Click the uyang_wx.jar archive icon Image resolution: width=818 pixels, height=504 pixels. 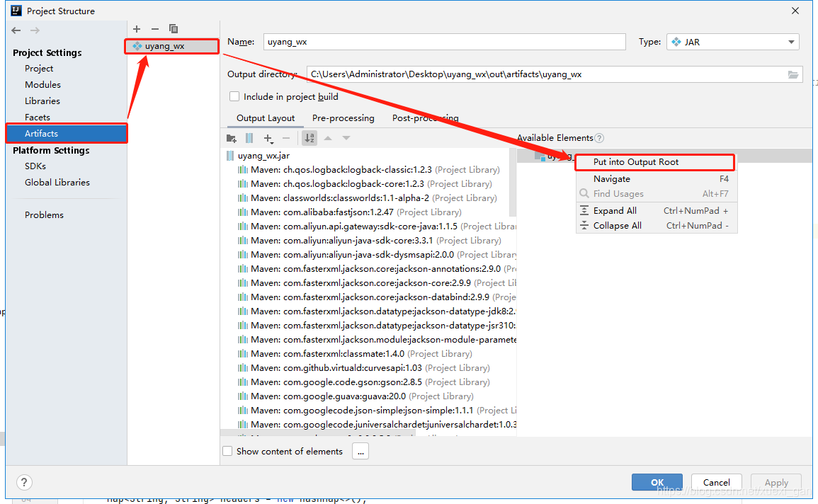[x=230, y=155]
